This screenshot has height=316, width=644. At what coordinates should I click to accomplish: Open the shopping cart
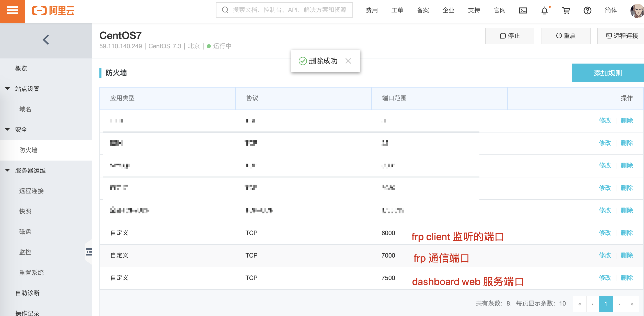(566, 10)
